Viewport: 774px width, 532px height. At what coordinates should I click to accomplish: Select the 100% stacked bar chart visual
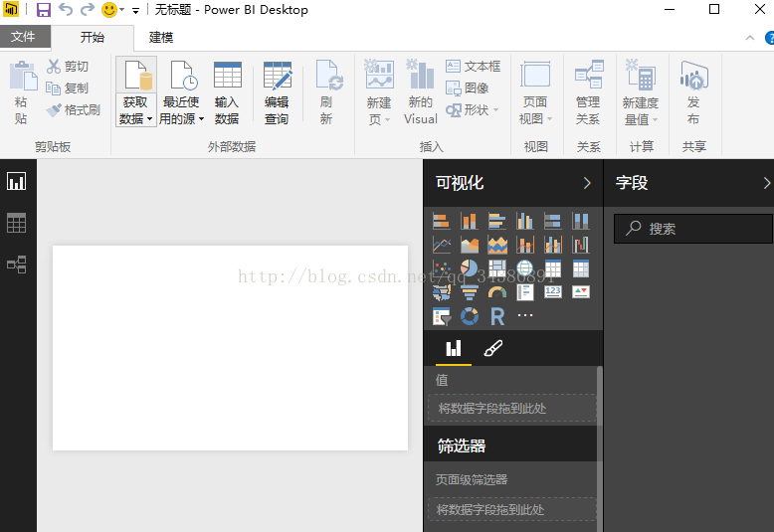pyautogui.click(x=552, y=221)
